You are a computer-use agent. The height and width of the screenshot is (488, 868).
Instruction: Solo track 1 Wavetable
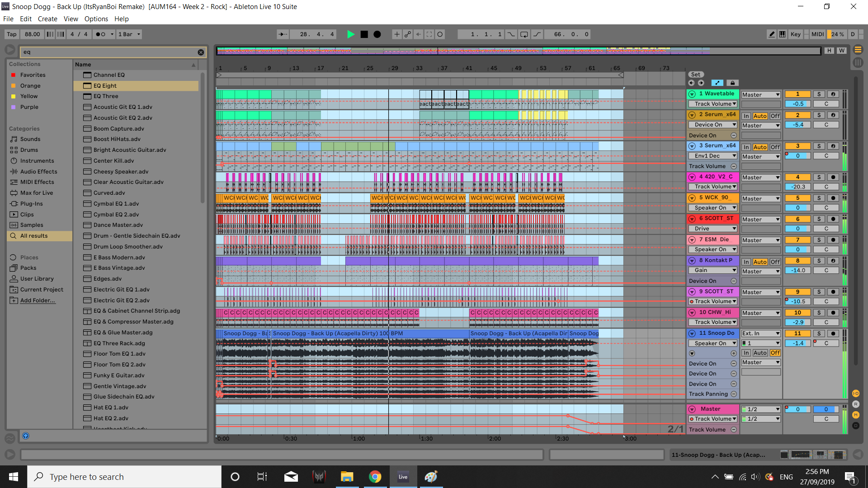[819, 94]
